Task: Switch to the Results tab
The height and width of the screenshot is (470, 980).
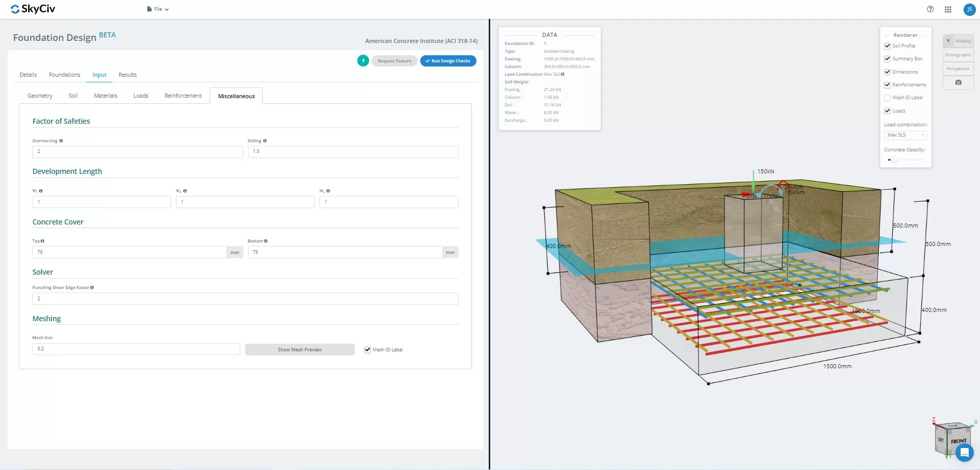Action: 127,75
